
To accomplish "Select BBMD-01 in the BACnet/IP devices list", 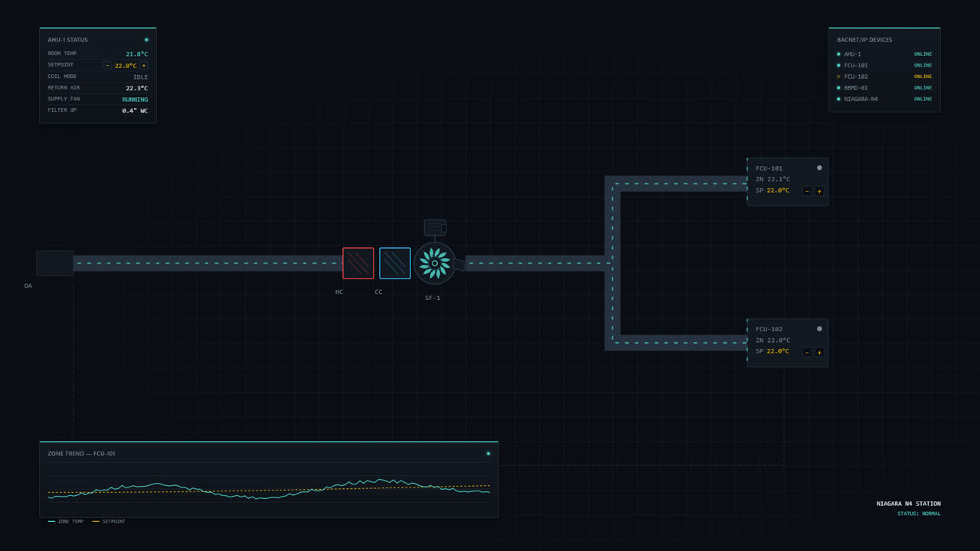I will click(884, 88).
